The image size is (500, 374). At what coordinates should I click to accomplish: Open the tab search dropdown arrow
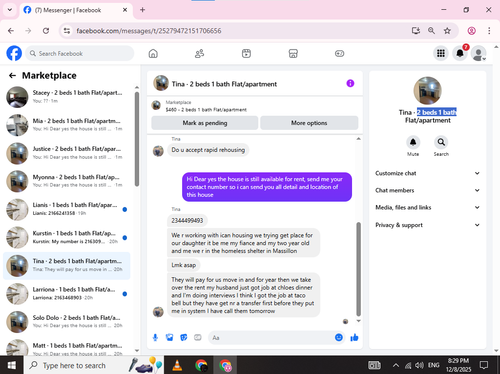point(10,10)
